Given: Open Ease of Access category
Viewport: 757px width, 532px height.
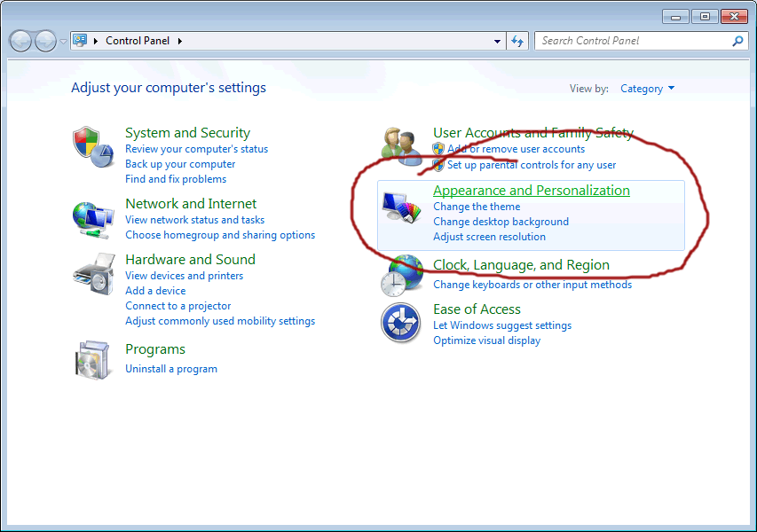Looking at the screenshot, I should click(477, 309).
